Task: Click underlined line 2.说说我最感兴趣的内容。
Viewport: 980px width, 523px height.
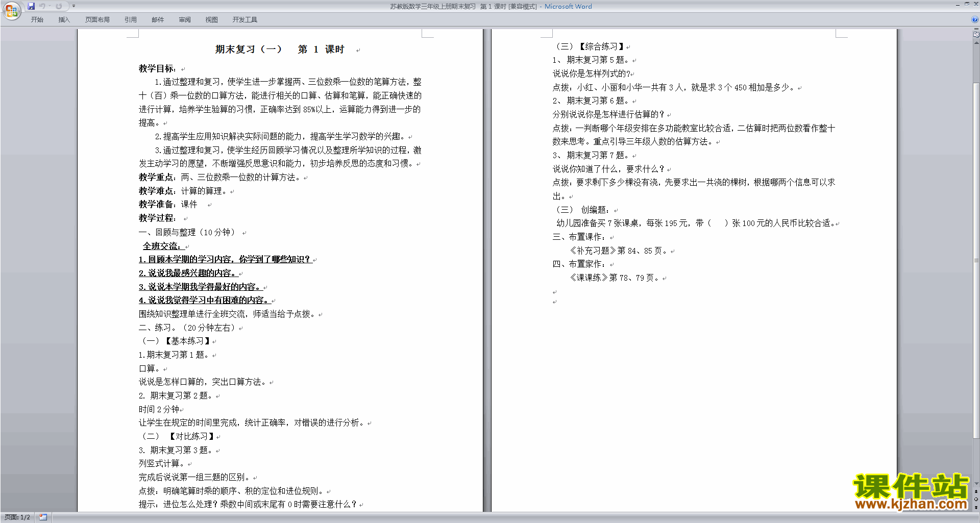Action: (x=188, y=273)
